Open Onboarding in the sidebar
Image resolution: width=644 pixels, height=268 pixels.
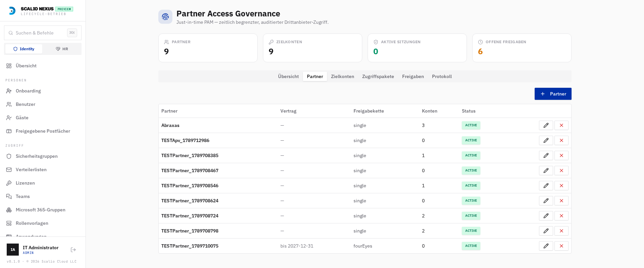point(43,91)
